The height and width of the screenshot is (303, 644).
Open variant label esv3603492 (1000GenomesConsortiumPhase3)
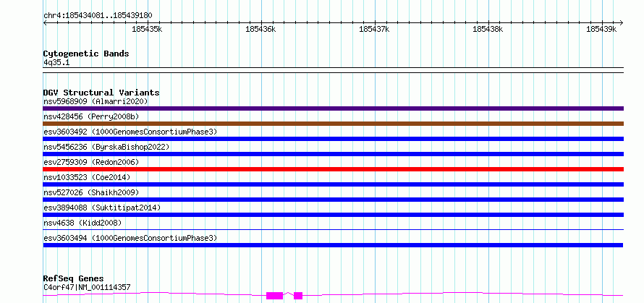coord(130,132)
